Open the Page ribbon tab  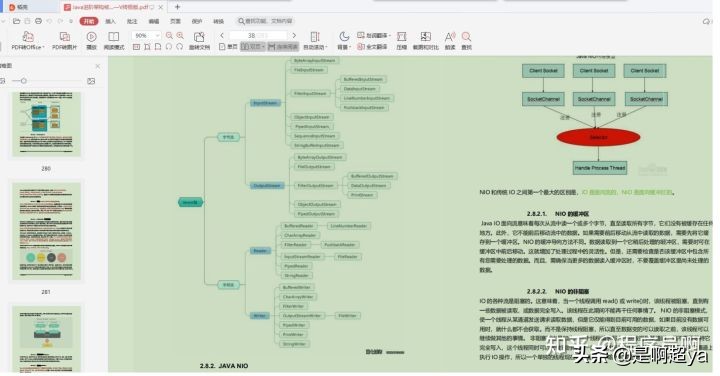coord(175,21)
